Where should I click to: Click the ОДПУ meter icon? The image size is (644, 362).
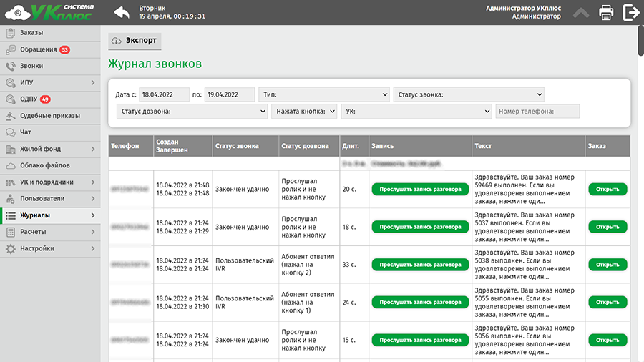(x=11, y=99)
